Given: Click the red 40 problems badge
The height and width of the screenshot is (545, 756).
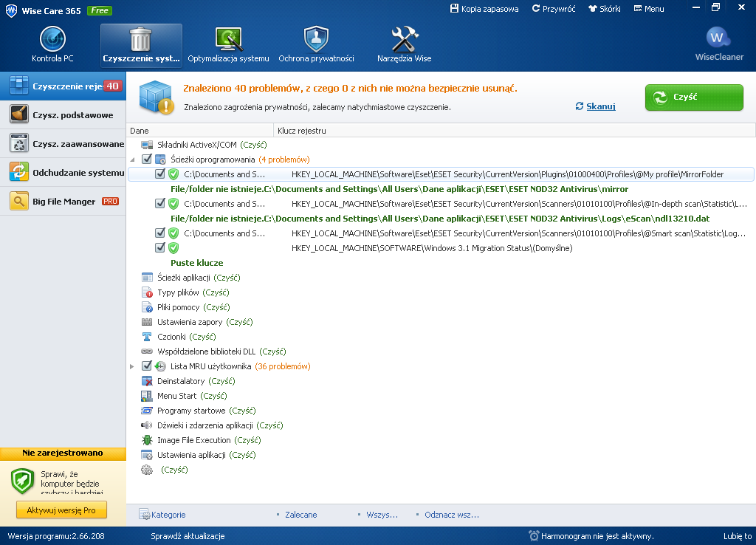Looking at the screenshot, I should coord(112,86).
